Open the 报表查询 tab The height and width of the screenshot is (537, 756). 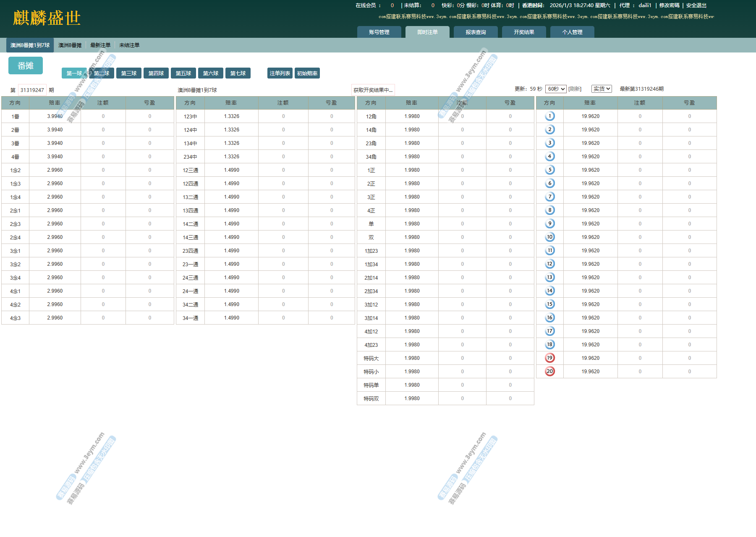[x=476, y=32]
